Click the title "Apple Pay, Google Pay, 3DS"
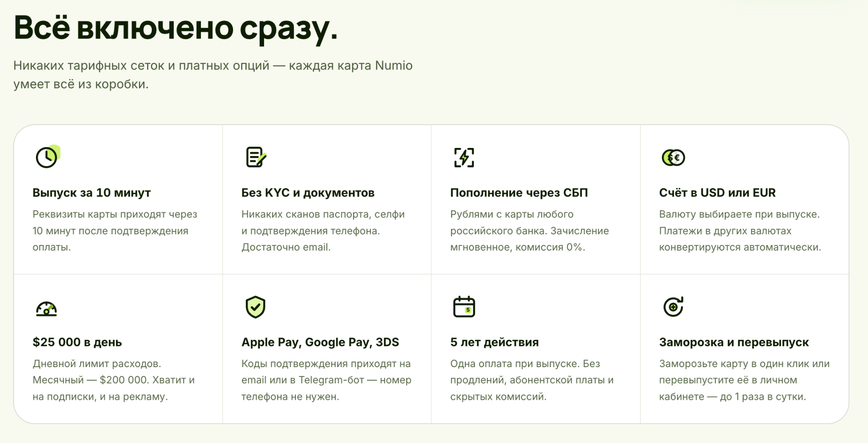The image size is (868, 443). pyautogui.click(x=320, y=342)
